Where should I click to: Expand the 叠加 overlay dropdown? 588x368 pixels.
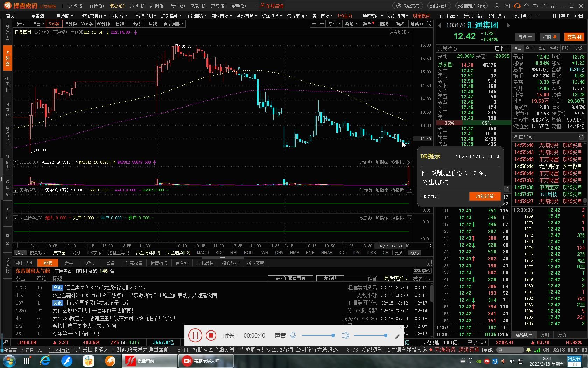pos(351,24)
